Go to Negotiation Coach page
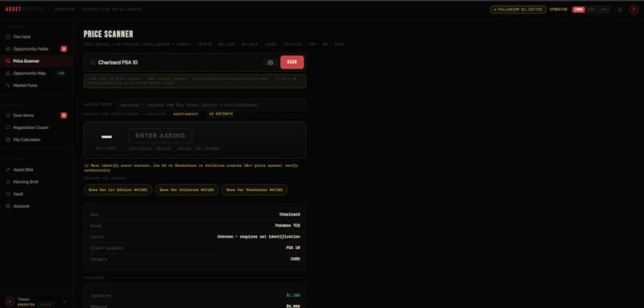This screenshot has width=644, height=308. point(31,127)
